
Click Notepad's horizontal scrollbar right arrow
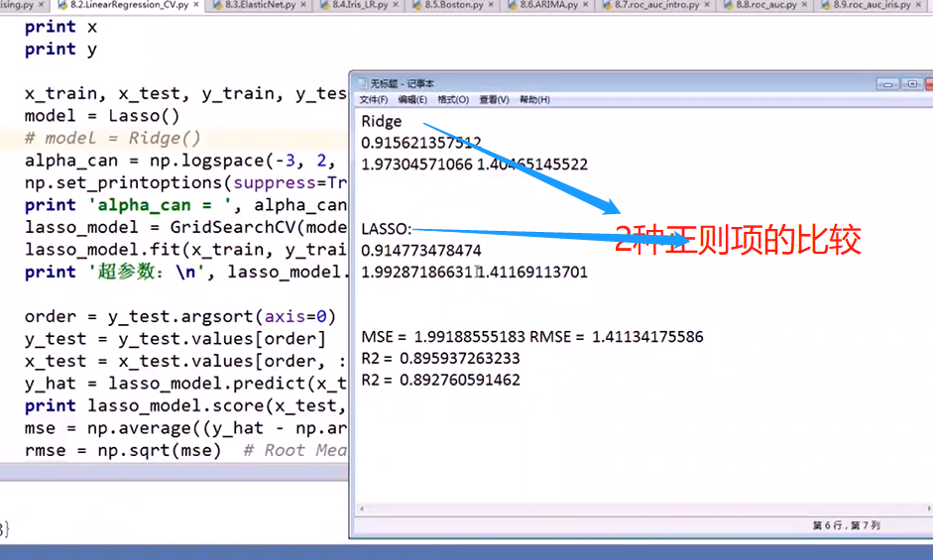[x=929, y=508]
